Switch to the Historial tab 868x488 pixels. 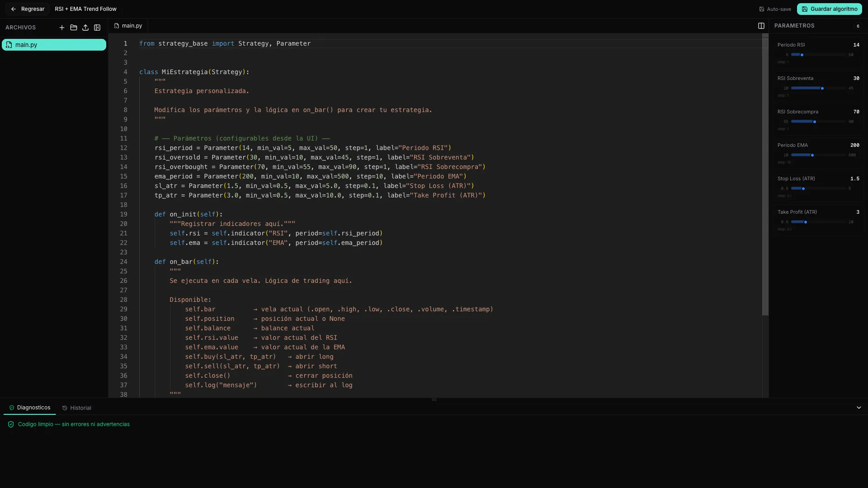77,408
